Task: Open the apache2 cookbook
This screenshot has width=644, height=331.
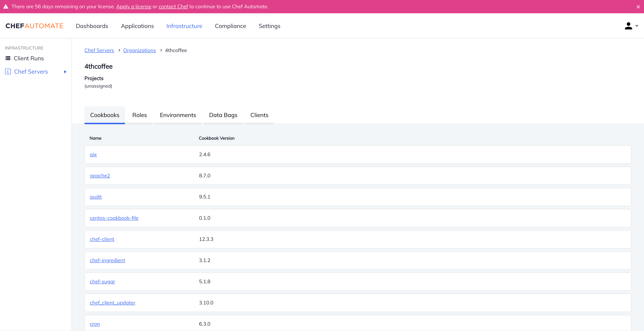Action: (x=100, y=175)
